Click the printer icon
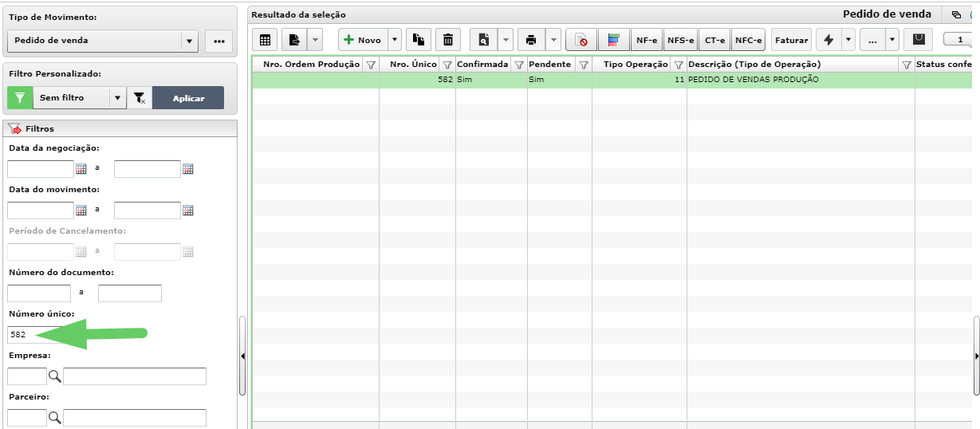The height and width of the screenshot is (429, 980). tap(531, 40)
